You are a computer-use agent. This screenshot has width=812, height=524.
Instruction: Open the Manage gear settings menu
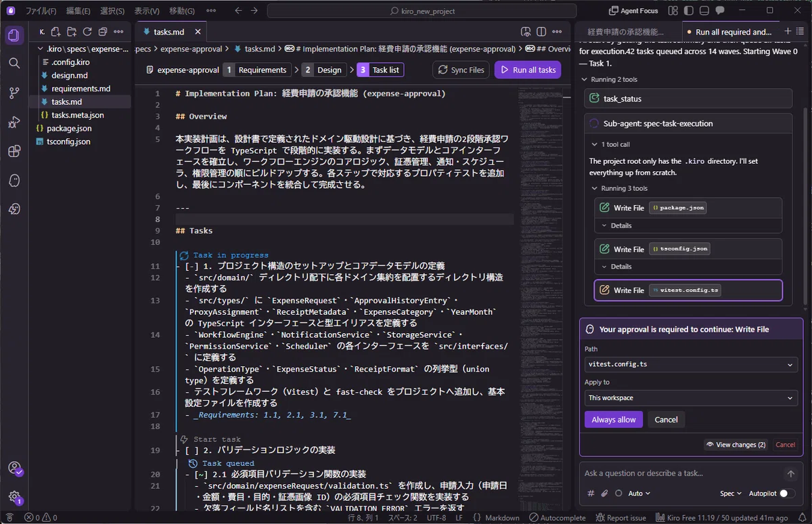coord(14,497)
